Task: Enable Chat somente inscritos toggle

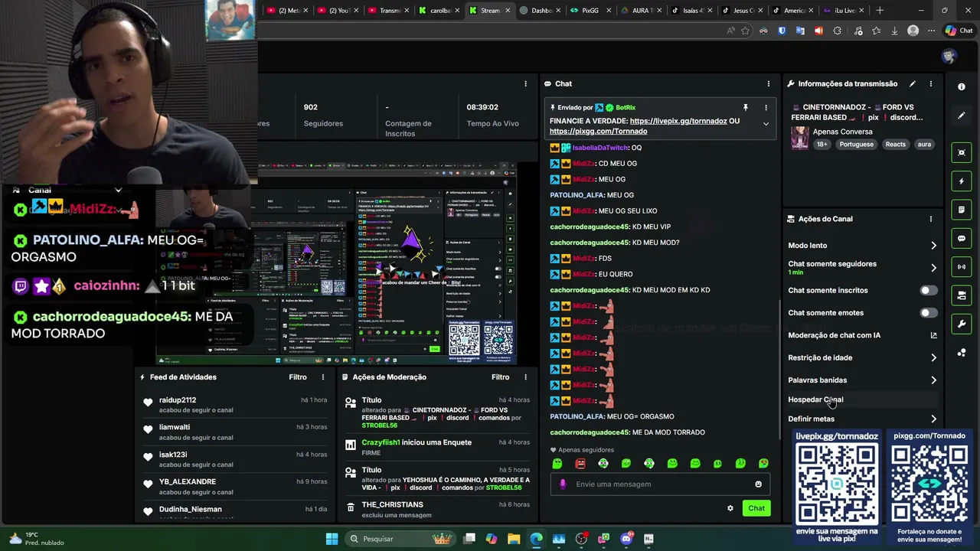Action: pos(927,291)
